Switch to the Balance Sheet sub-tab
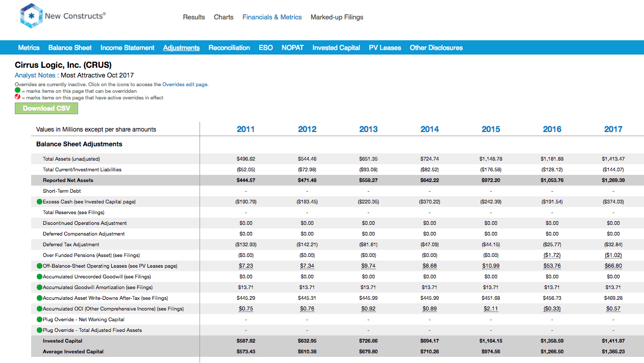The image size is (644, 363). (70, 47)
